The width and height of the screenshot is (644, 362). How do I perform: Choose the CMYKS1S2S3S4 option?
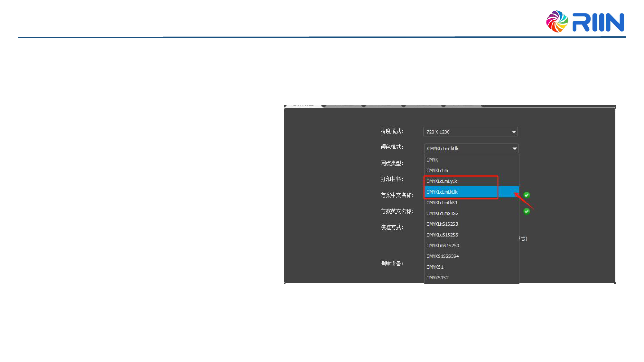tap(443, 256)
